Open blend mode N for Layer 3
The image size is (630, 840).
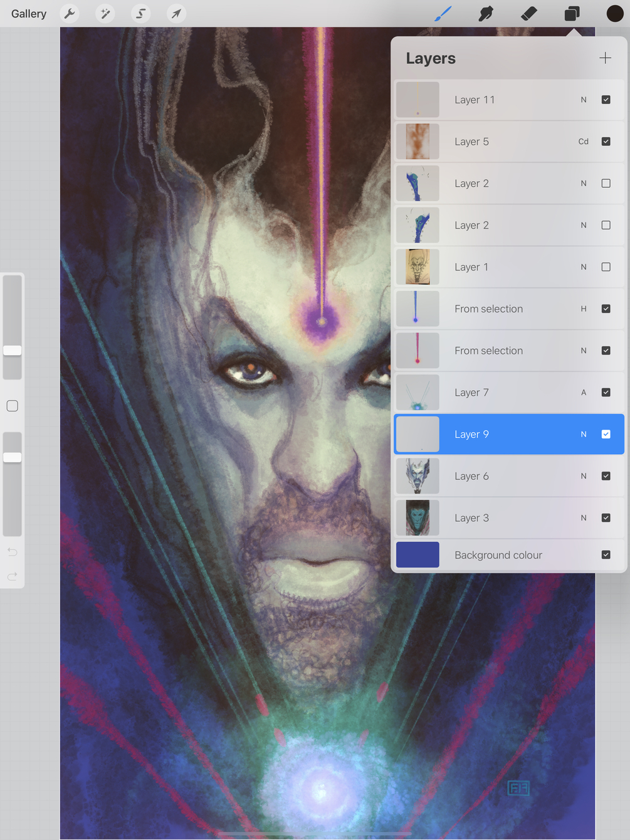coord(584,518)
